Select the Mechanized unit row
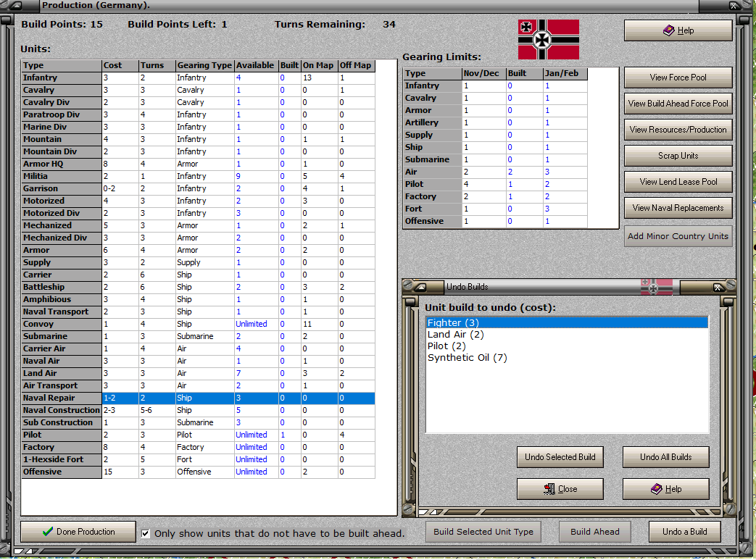This screenshot has width=756, height=560. tap(198, 225)
